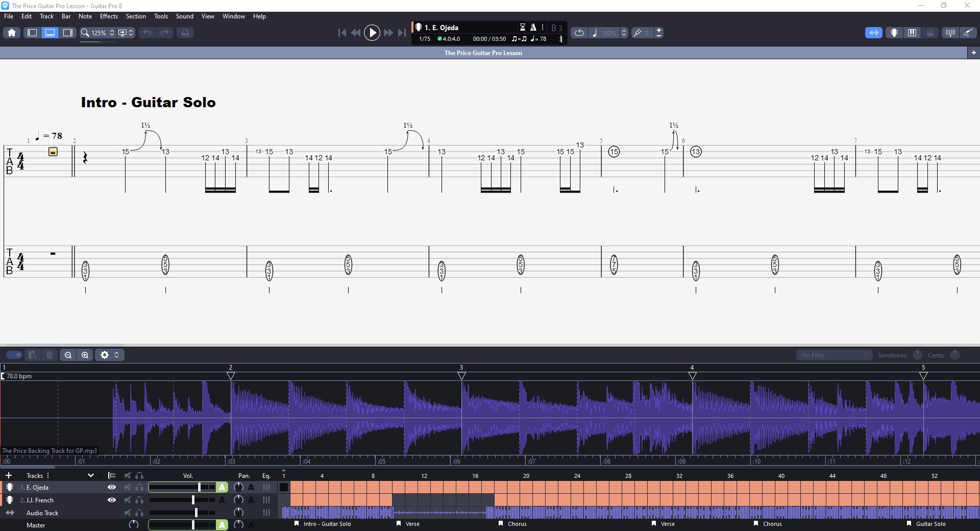Toggle the metronome icon
980x531 pixels.
(533, 28)
